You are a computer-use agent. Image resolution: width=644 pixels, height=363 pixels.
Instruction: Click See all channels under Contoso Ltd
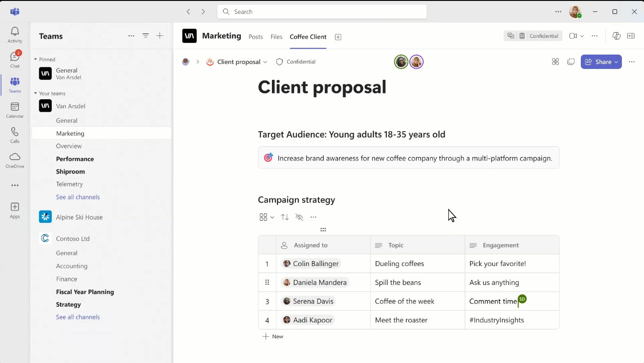point(78,317)
